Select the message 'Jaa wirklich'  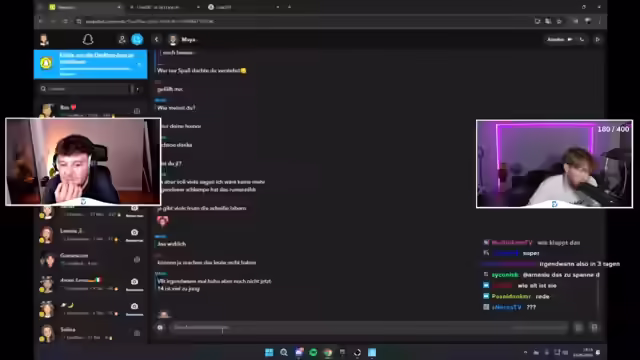coord(171,244)
